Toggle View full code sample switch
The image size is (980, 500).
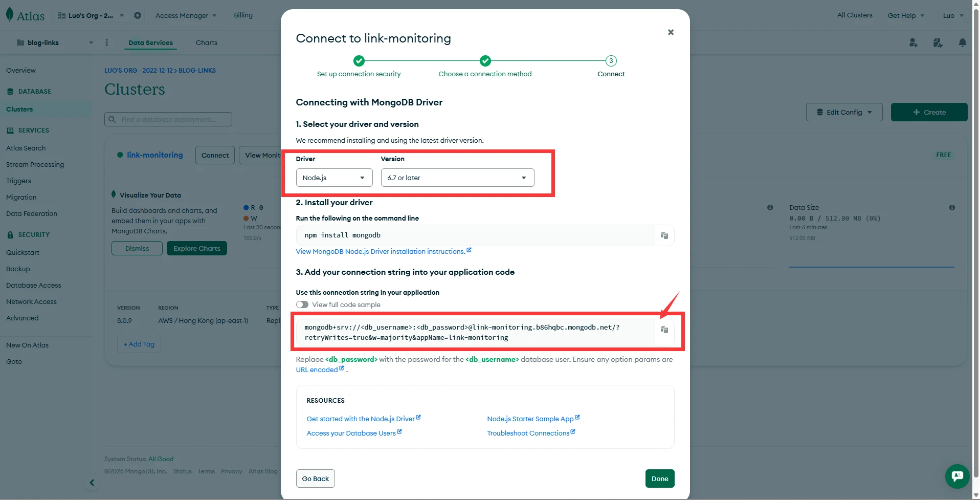click(302, 305)
